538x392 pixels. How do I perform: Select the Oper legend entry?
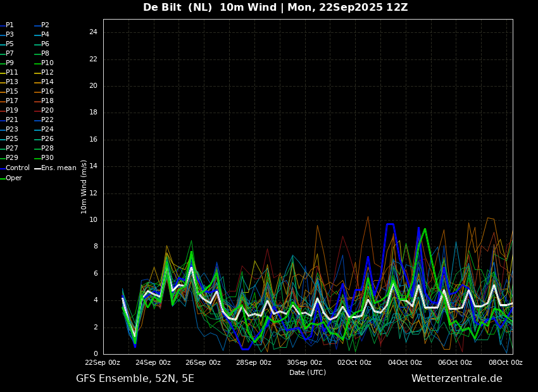pos(14,178)
